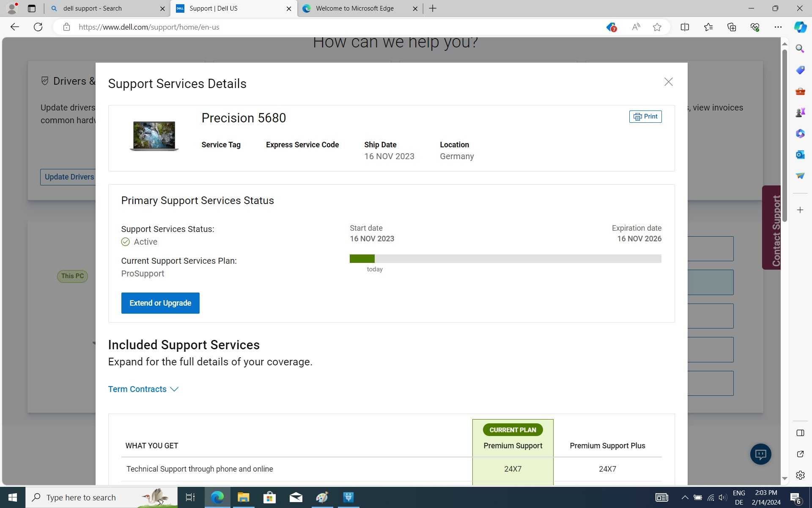Open Edge shopping coupons icon
The image size is (812, 508).
point(612,27)
